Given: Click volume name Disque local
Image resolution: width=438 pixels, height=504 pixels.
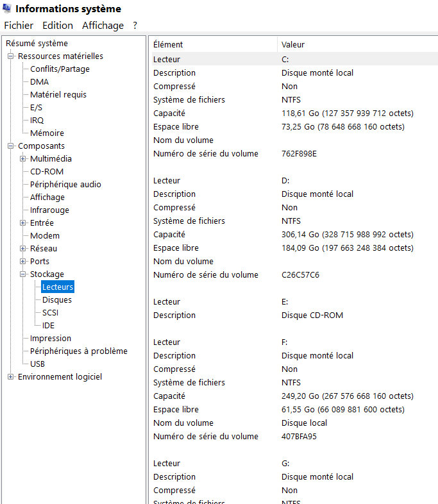Looking at the screenshot, I should (305, 423).
